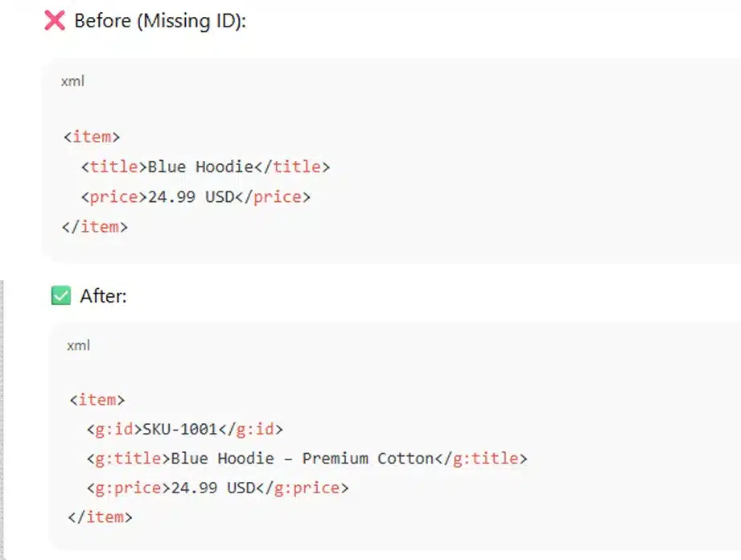Select the xml label of After block
Viewport: 741px width, 560px height.
click(79, 345)
